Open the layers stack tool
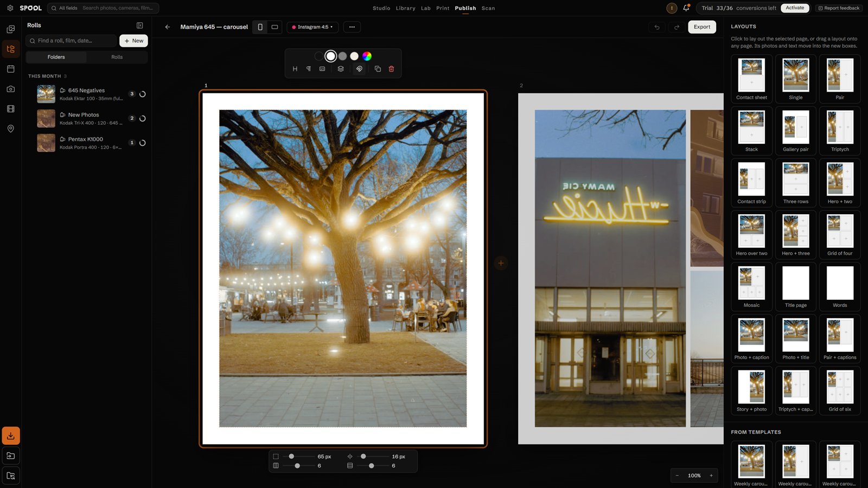 click(x=341, y=69)
